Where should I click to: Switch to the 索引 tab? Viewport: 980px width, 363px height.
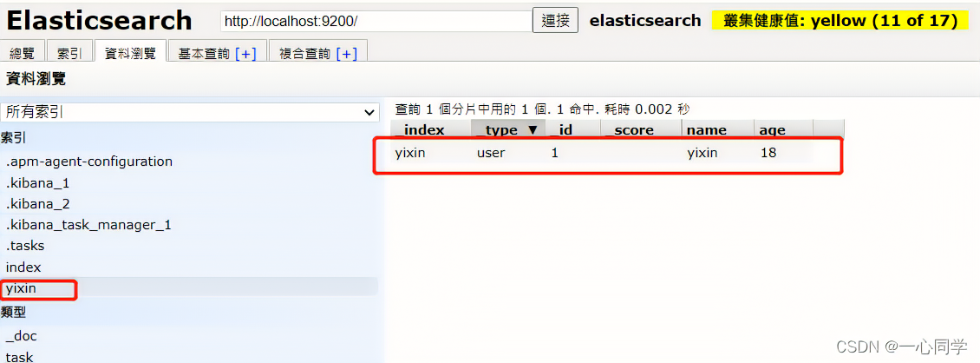tap(69, 54)
